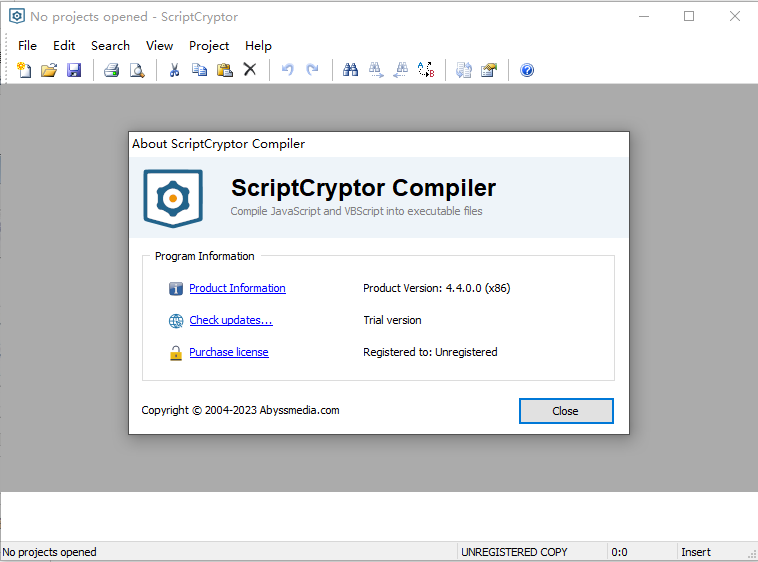Click the UNREGISTERED COPY status bar entry
Viewport: 758px width, 562px height.
514,552
